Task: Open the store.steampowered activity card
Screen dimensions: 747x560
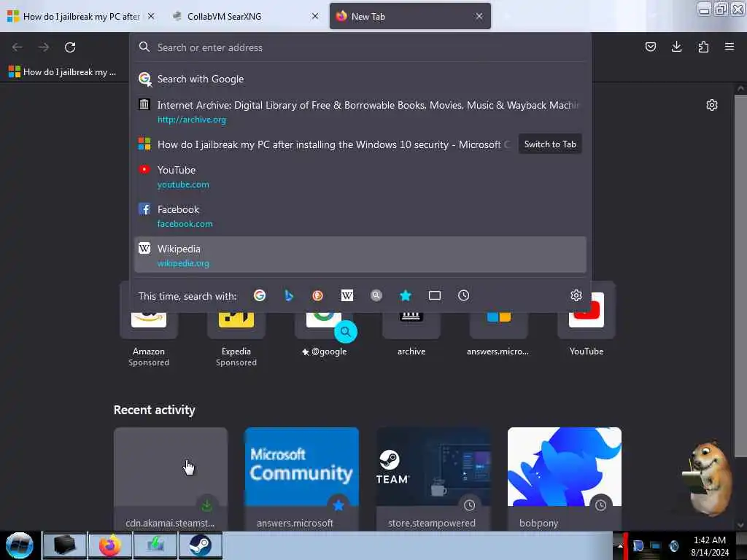Action: (433, 479)
